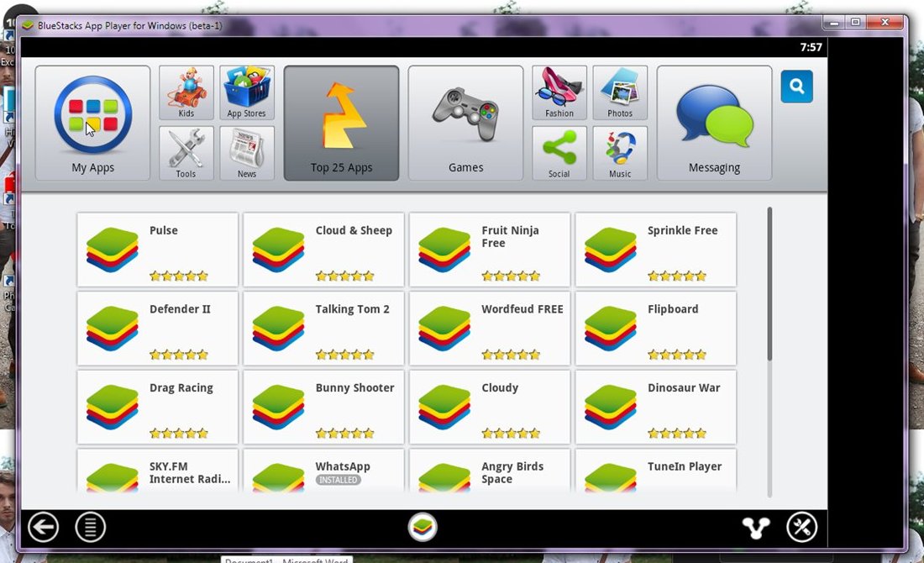Open BlueStacks settings wrench icon

[801, 527]
